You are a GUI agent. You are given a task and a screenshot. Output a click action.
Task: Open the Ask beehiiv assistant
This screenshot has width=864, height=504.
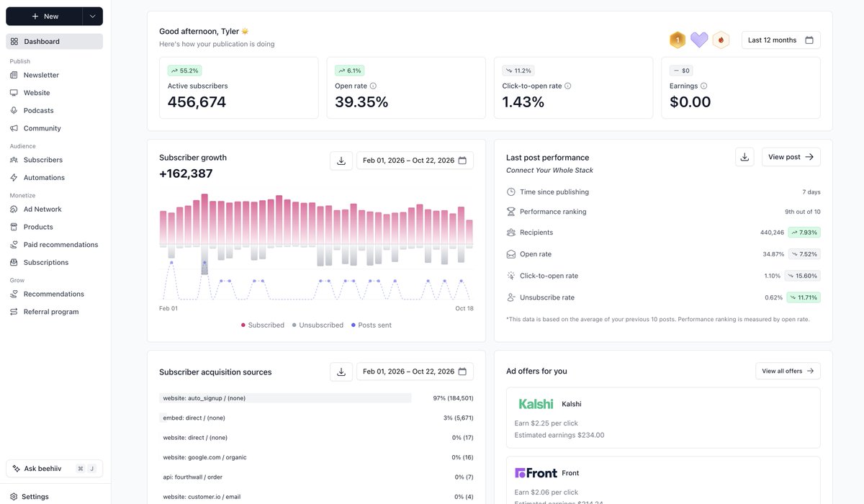(55, 469)
